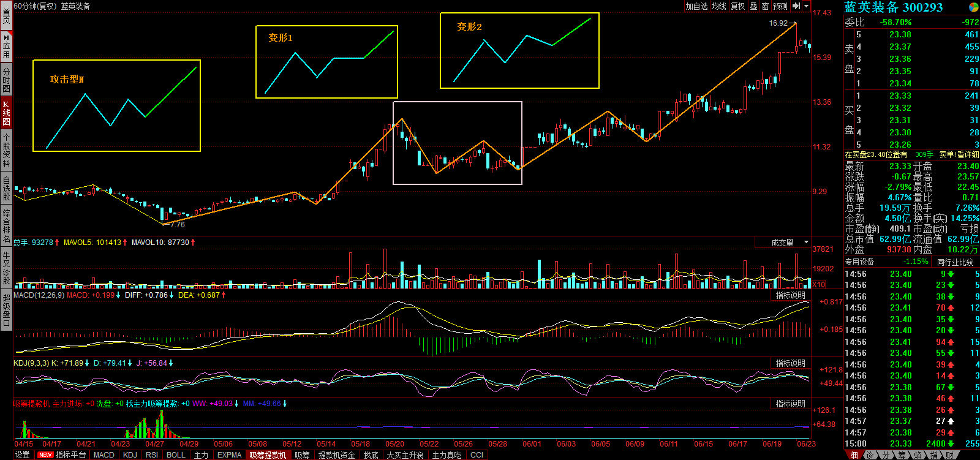Image resolution: width=980 pixels, height=460 pixels.
Task: Select the EXPMA indicator tab
Action: 229,454
